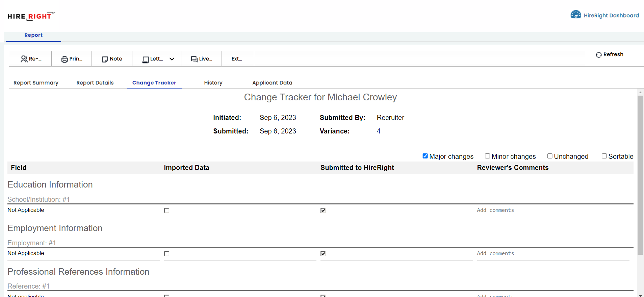Expand the Letter dropdown arrow
Screen dimensions: 644x297
(172, 59)
